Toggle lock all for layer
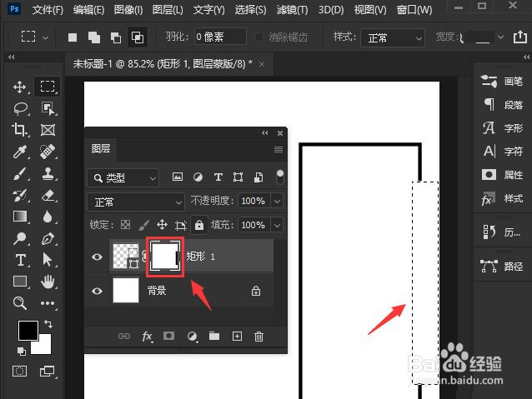 pyautogui.click(x=199, y=225)
